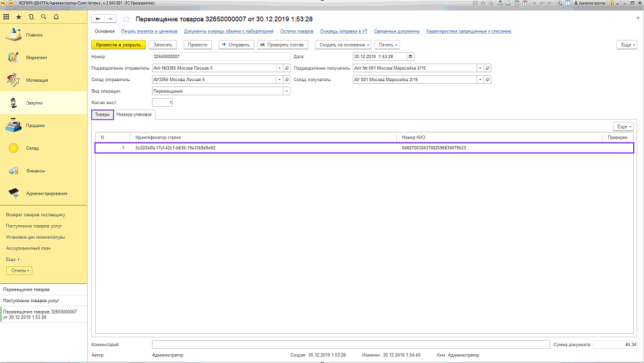The height and width of the screenshot is (363, 644).
Task: Switch to the Товары tab
Action: point(101,114)
